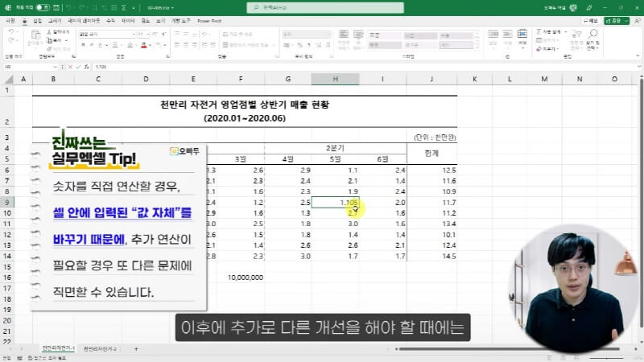Screen dimensions: 644x362
Task: Switch to the 삽입 (Insert) ribbon tab
Action: click(37, 21)
